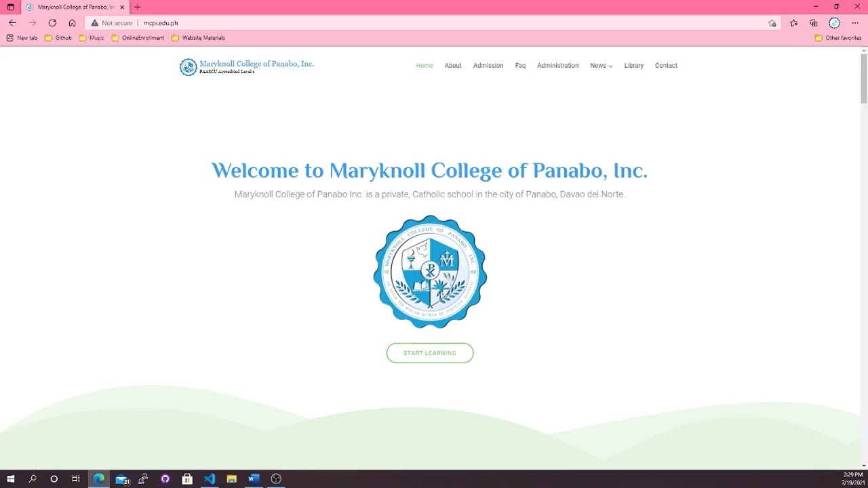The height and width of the screenshot is (488, 868).
Task: Open the Other favorites folder
Action: click(x=838, y=38)
